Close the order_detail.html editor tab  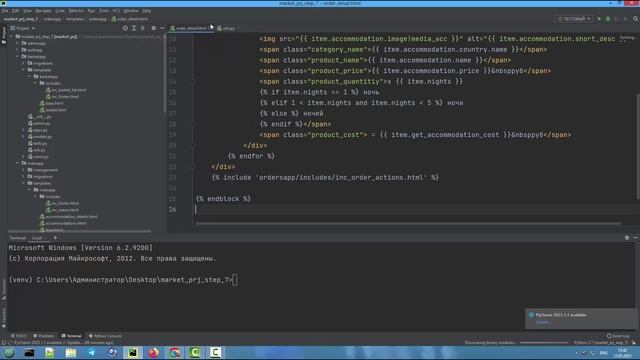(211, 28)
